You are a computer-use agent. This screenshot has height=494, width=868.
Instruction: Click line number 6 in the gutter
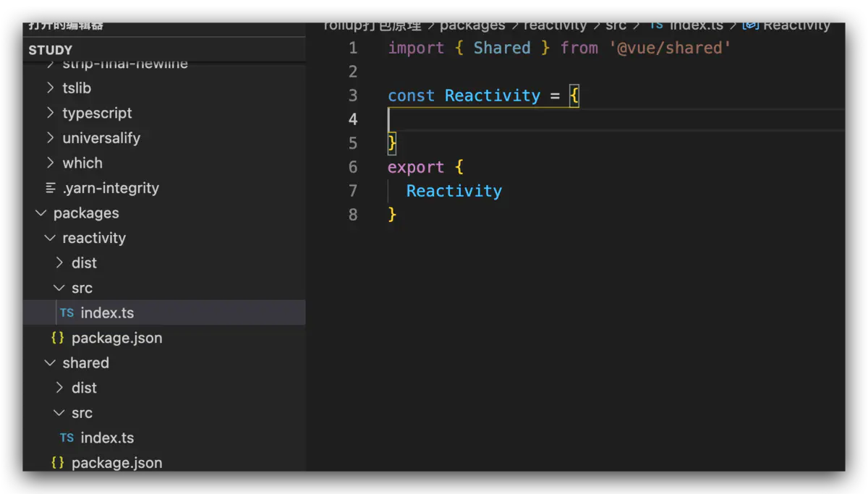(353, 167)
